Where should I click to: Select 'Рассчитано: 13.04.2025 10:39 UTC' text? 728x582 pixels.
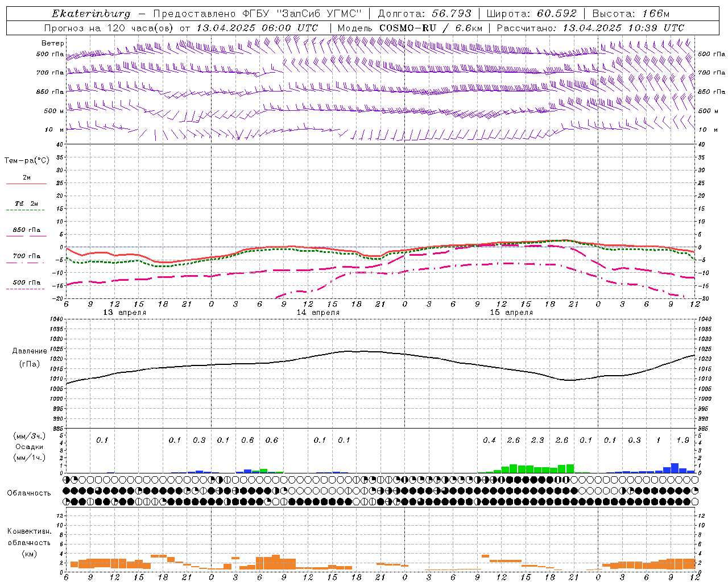590,28
